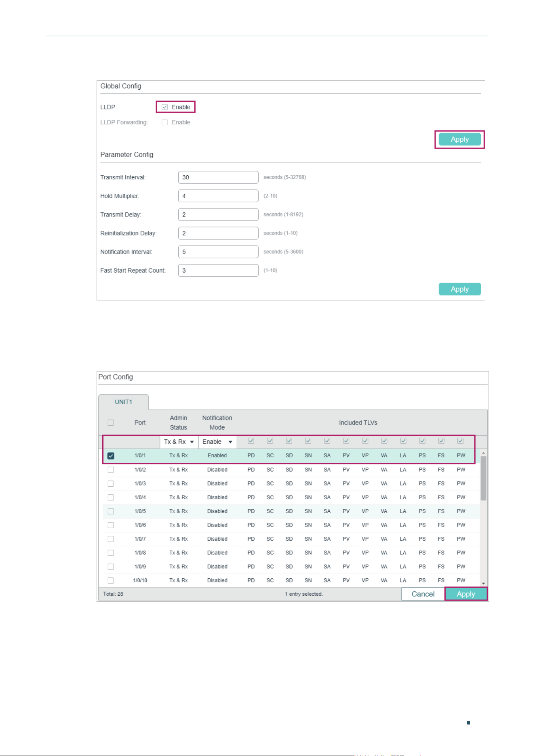Toggle the PD TLV checkbox in filter row
Viewport: 535px width, 756px height.
coord(251,441)
